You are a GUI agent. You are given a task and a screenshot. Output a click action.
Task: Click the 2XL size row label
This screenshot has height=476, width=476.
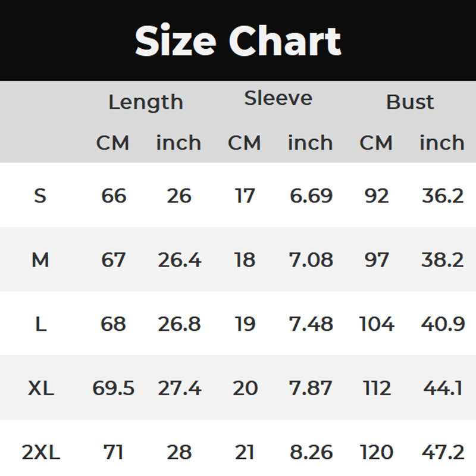click(x=40, y=453)
